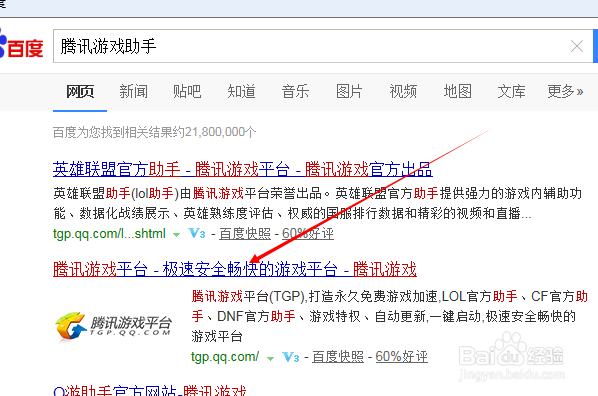Click the V3 badge after tgp.qq.com/l...shtml

[197, 233]
